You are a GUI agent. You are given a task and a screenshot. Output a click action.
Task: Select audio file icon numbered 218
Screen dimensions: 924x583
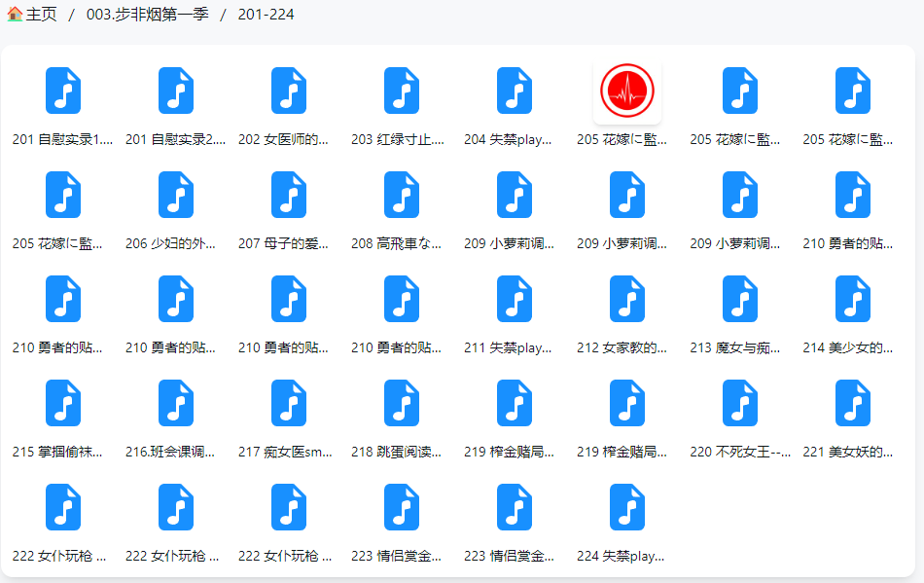click(x=402, y=403)
